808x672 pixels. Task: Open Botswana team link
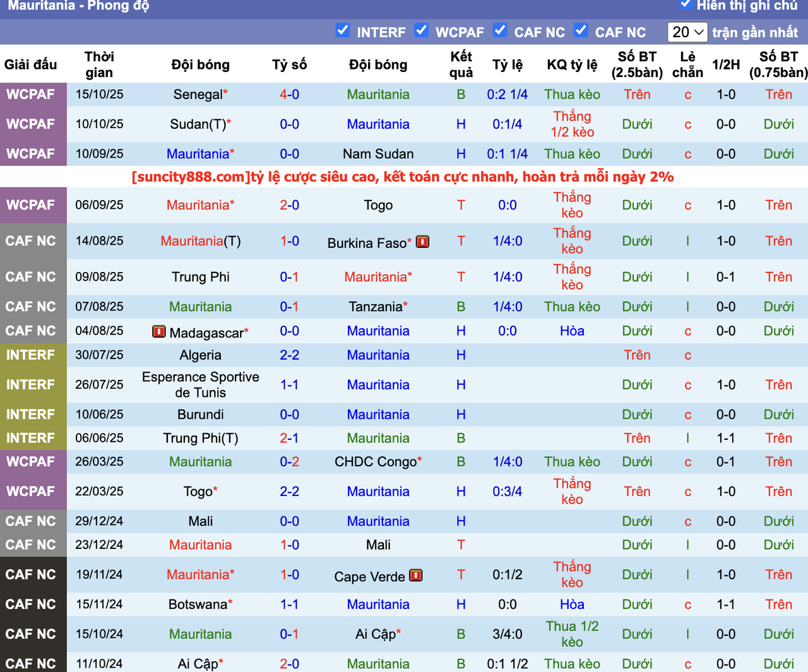pos(198,604)
